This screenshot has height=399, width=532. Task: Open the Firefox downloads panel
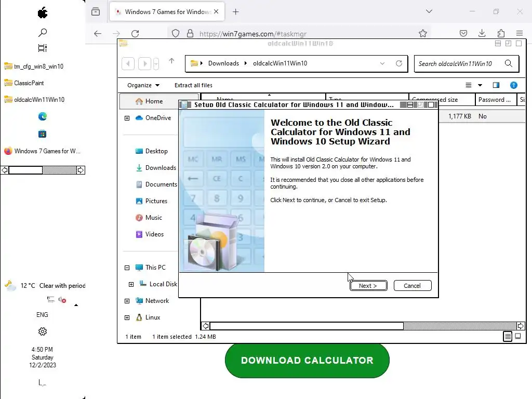482,33
